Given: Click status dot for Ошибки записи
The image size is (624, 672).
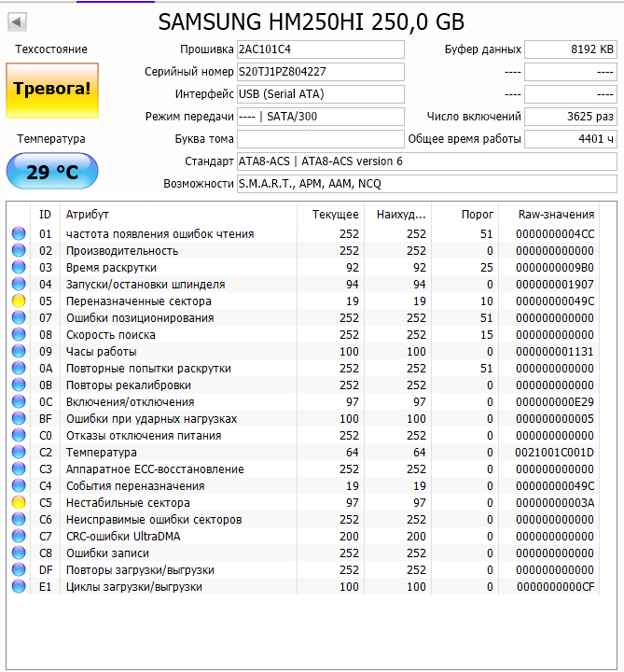Looking at the screenshot, I should pyautogui.click(x=19, y=553).
